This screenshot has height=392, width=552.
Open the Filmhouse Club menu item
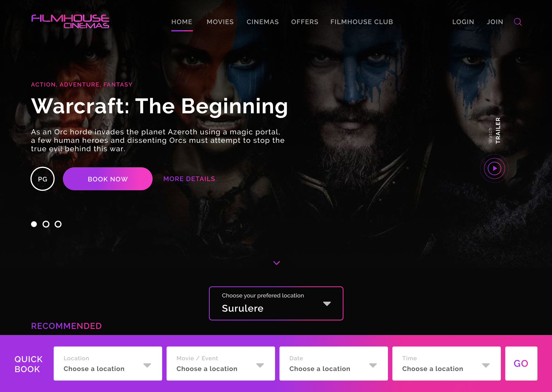click(x=362, y=22)
